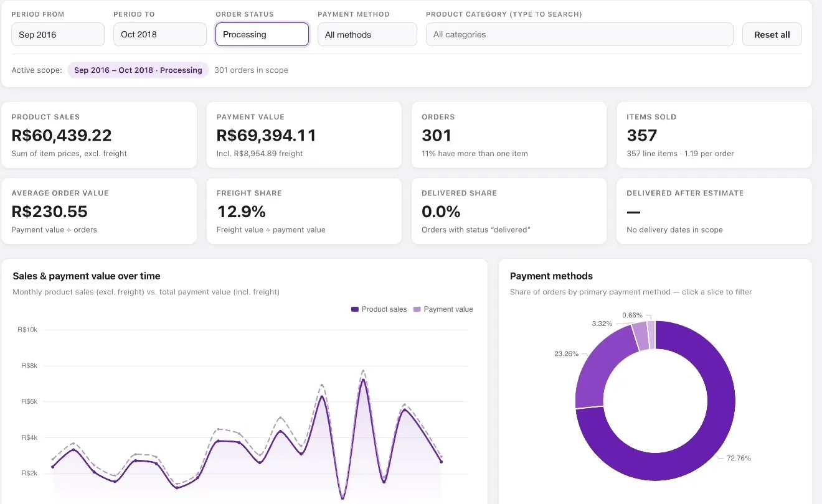Click the 72.76% donut label
Screen dimensions: 822x504
point(739,458)
